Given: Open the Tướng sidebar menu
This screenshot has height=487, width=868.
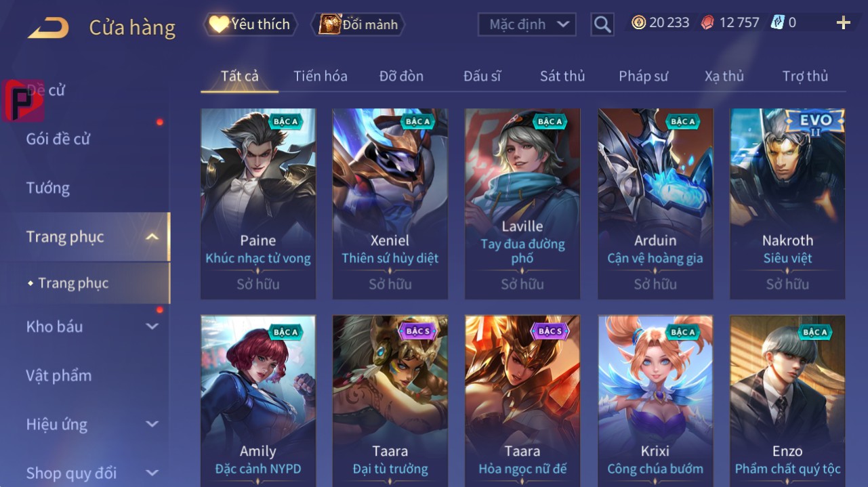Looking at the screenshot, I should pos(48,188).
